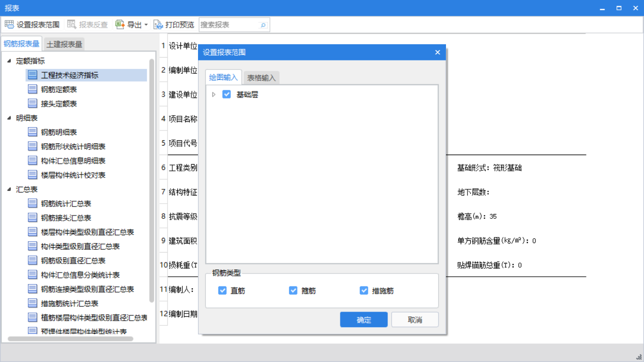This screenshot has height=362, width=644.
Task: Click the report icon beside 植筋楼层构件类型级别直径汇总表
Action: click(32, 317)
